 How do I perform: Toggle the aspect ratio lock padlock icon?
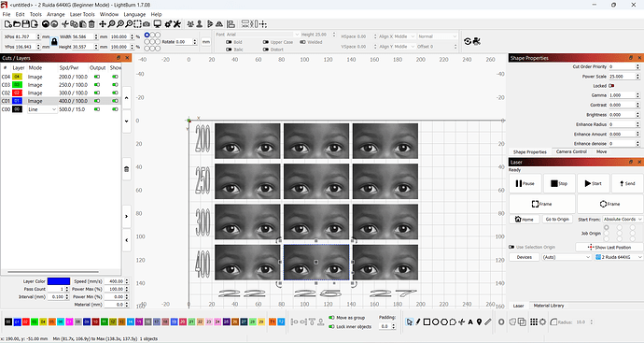pyautogui.click(x=54, y=41)
